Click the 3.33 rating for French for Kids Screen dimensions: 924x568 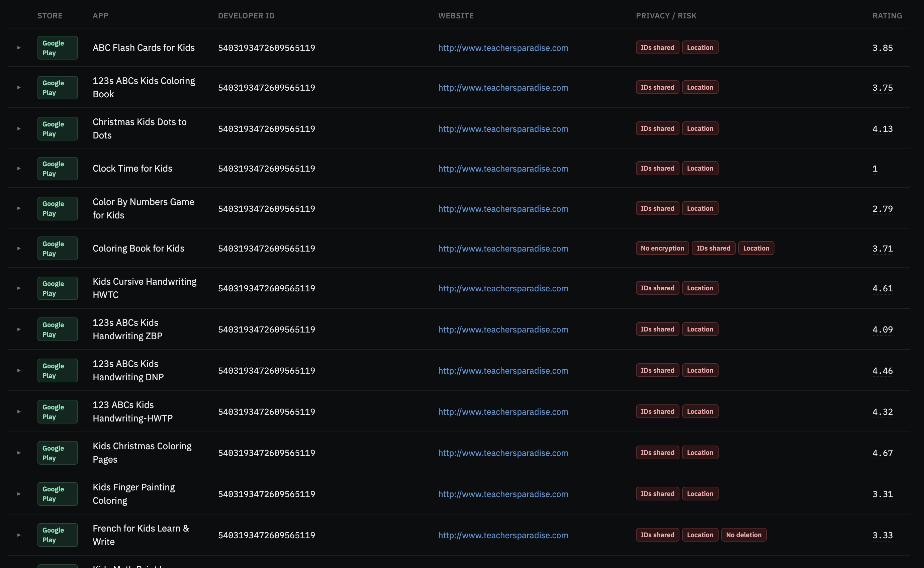coord(882,535)
